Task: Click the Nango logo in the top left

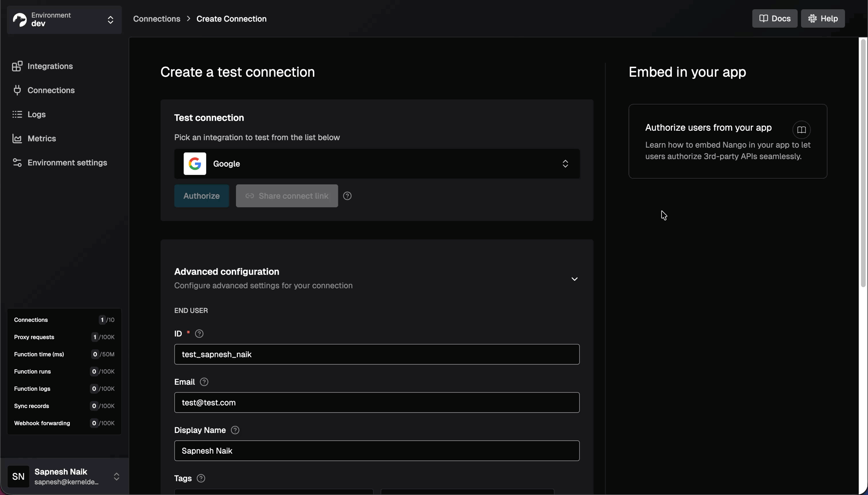Action: 20,20
